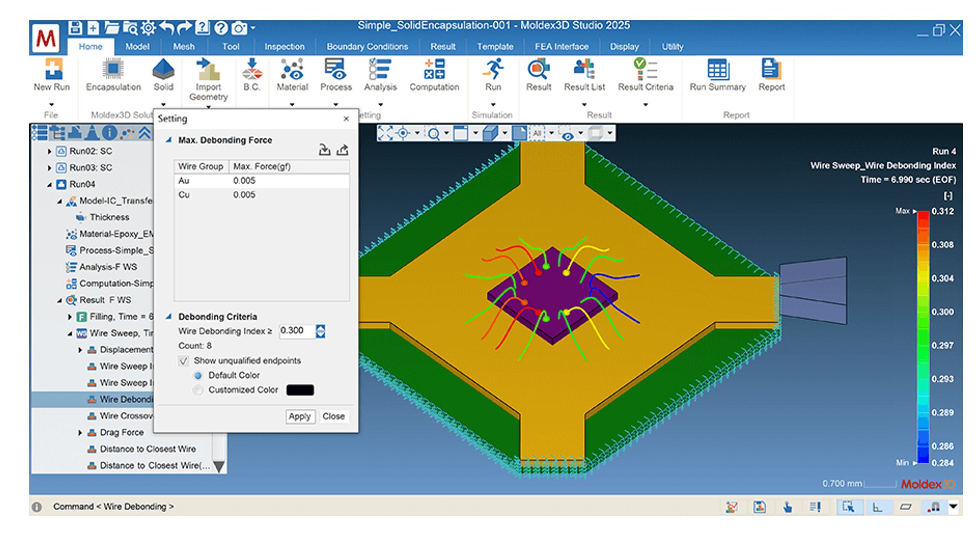Open the preferences gear icon
Viewport: 980px width, 533px height.
(x=148, y=28)
